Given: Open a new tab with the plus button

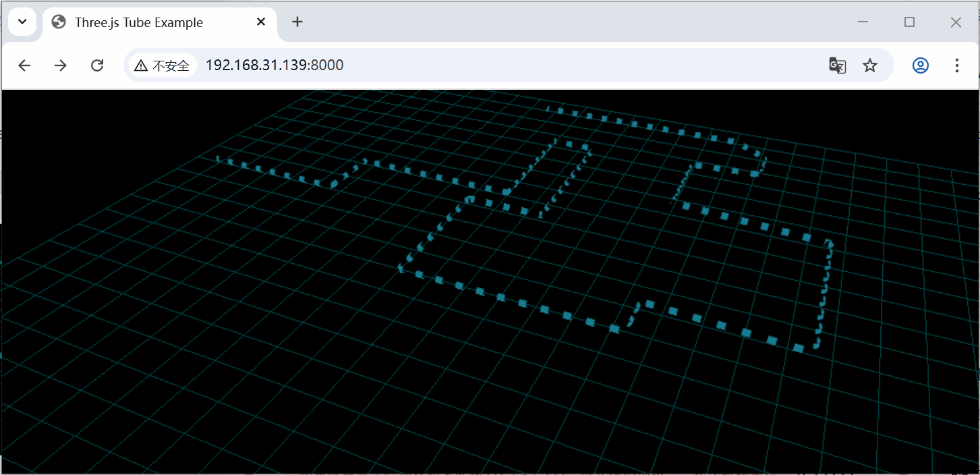Looking at the screenshot, I should (297, 22).
